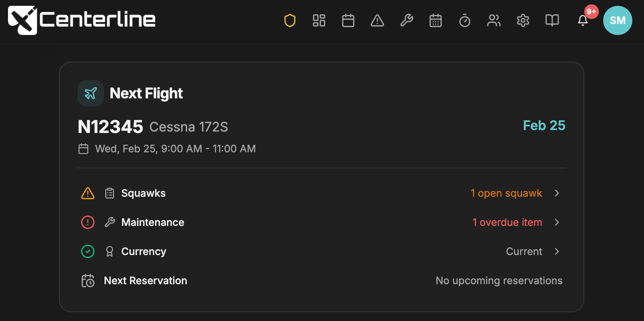The height and width of the screenshot is (321, 644).
Task: View the 1 overdue item link
Action: coord(507,222)
